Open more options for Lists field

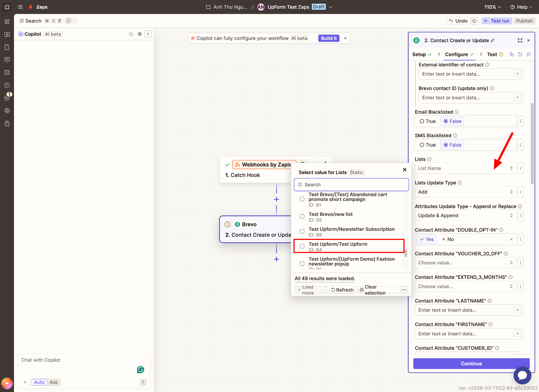tap(520, 168)
